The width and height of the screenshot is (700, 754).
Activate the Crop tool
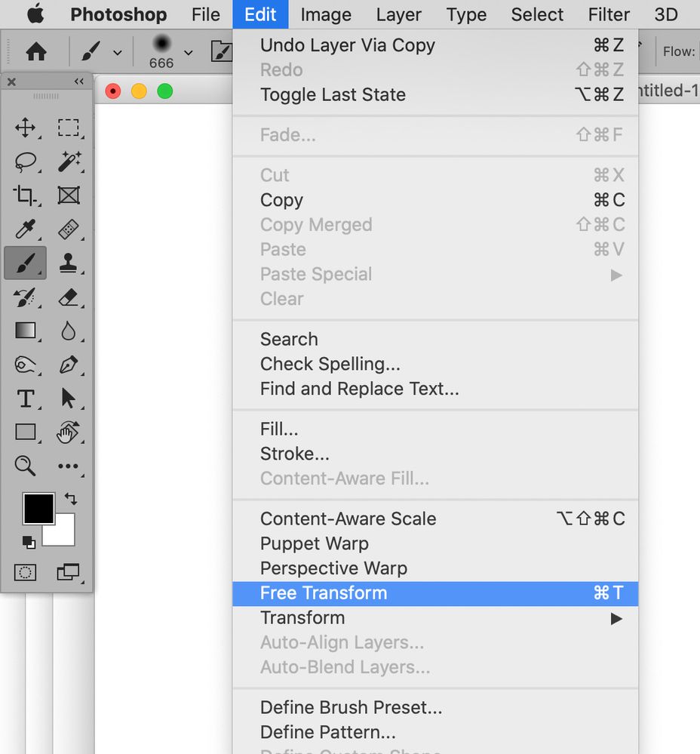point(25,195)
